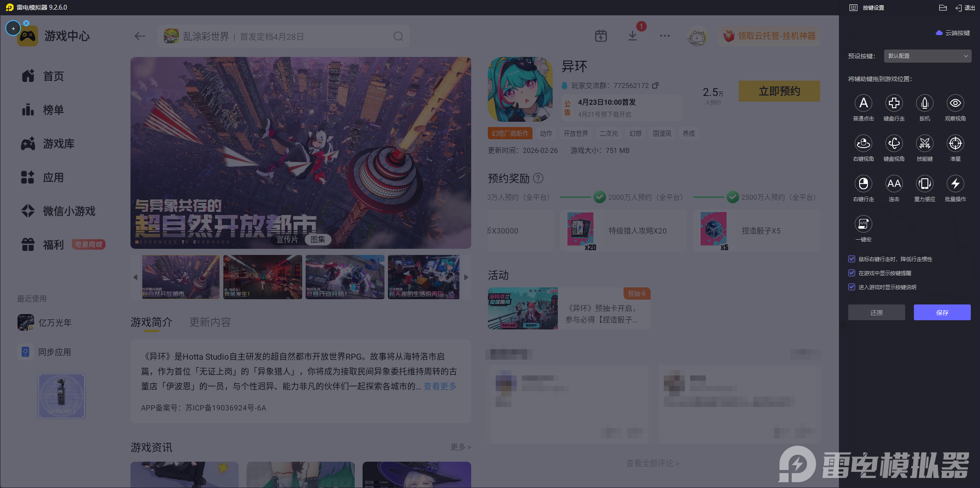Select the 普通点击 (A) key icon
The image size is (980, 488).
863,103
